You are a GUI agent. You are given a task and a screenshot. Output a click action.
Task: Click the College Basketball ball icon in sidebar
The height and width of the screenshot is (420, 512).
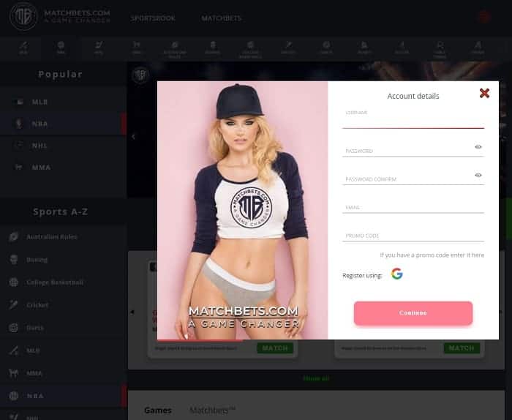click(x=14, y=282)
